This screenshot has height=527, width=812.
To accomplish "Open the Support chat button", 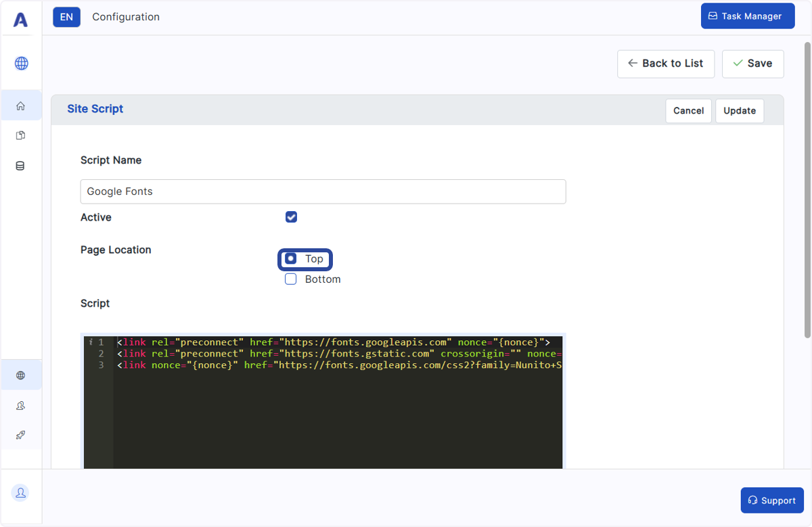I will tap(772, 501).
